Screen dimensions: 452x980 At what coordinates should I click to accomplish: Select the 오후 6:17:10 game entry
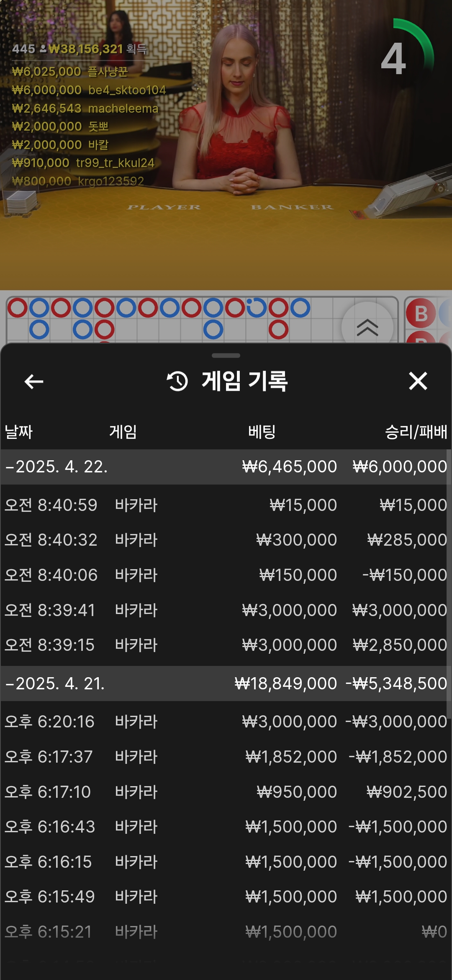tap(226, 792)
